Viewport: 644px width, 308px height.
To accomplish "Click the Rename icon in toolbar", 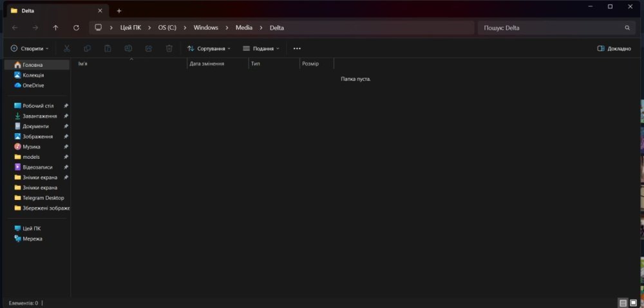I will click(x=128, y=48).
